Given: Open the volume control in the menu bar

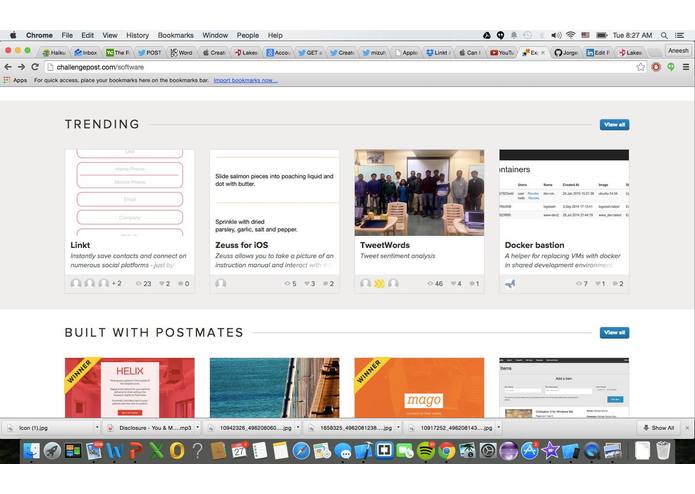Looking at the screenshot, I should pos(556,35).
